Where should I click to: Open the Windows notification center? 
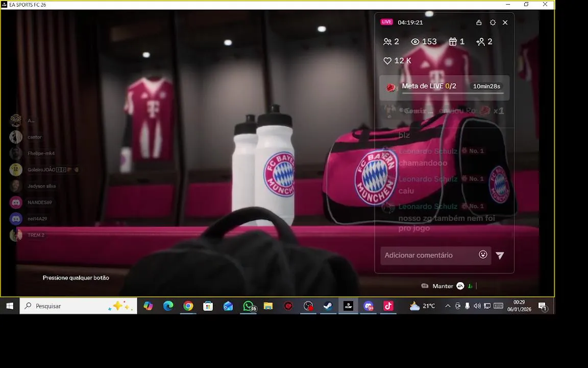(543, 307)
